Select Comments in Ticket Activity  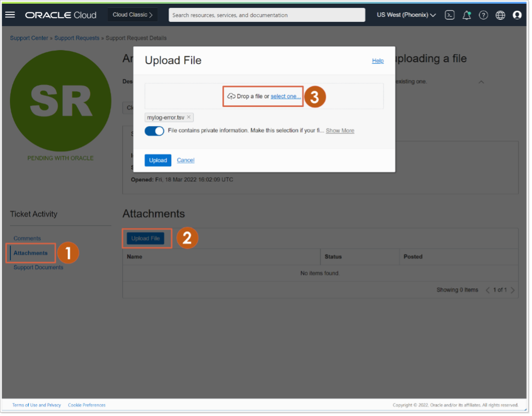27,238
